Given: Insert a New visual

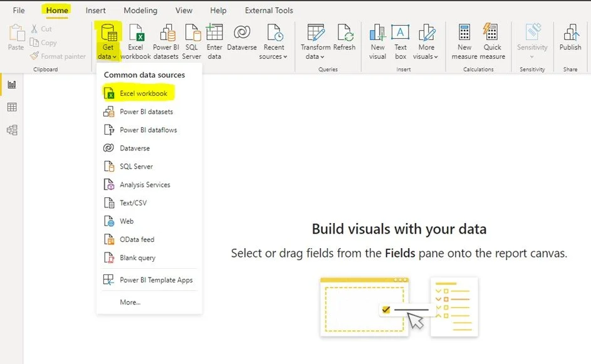Looking at the screenshot, I should (378, 41).
